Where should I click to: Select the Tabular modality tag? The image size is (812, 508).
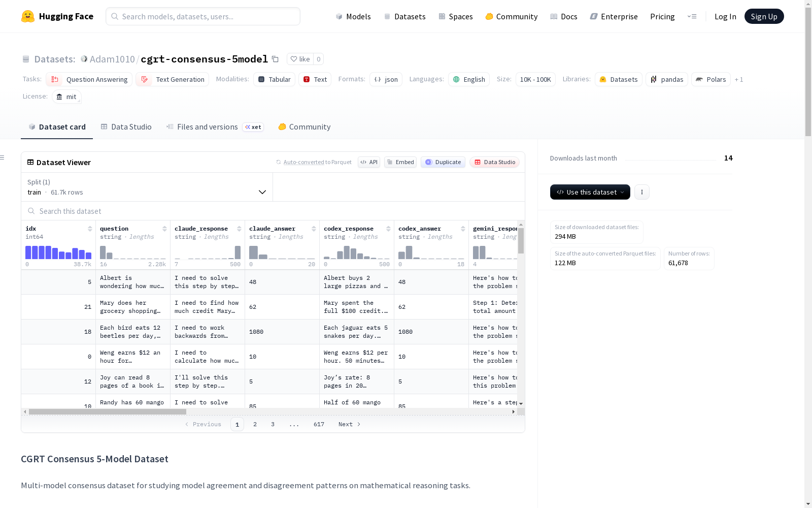click(x=274, y=79)
